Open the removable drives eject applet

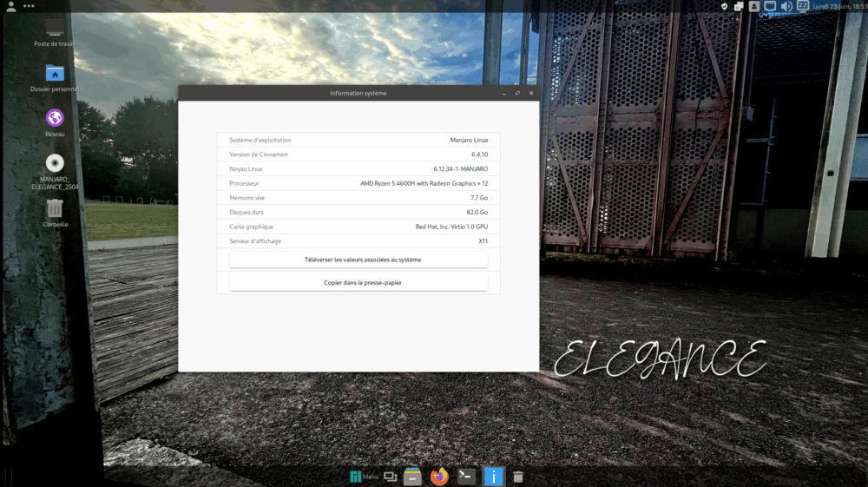click(754, 6)
